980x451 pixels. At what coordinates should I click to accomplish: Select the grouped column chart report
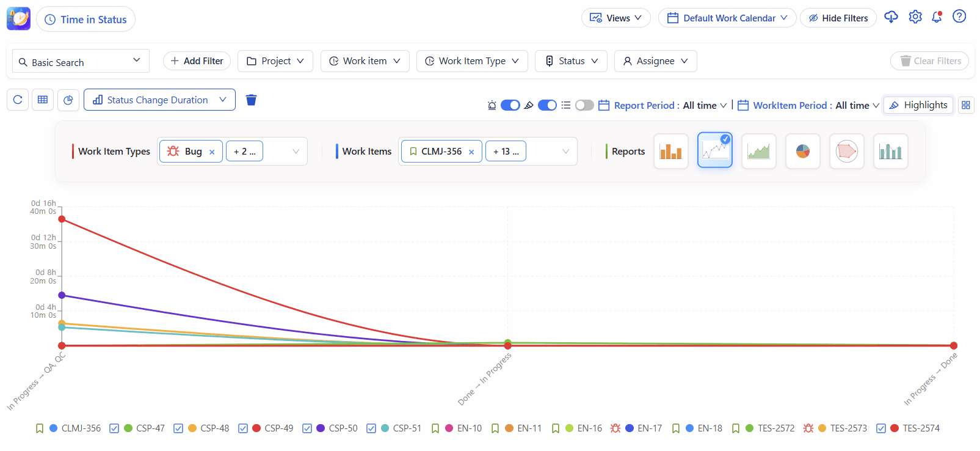click(x=891, y=151)
